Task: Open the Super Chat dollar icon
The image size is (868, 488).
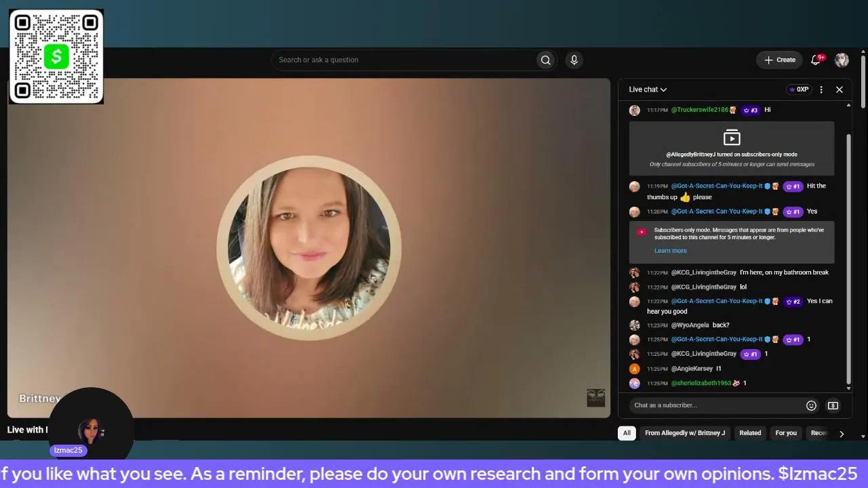Action: (x=833, y=405)
